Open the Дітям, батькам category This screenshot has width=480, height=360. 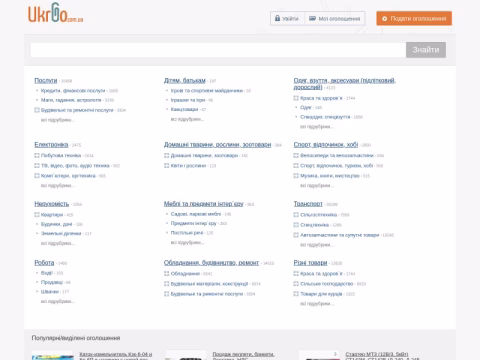pyautogui.click(x=185, y=81)
